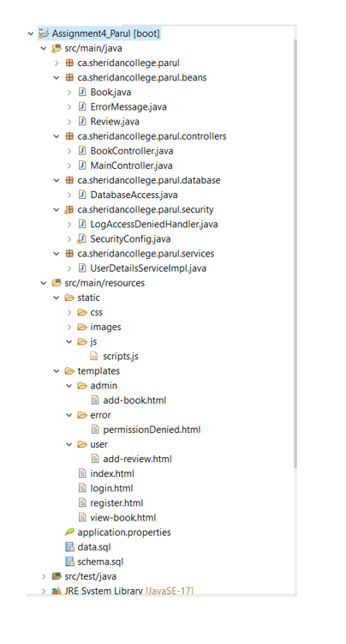The width and height of the screenshot is (346, 644).
Task: Click the schema.sql file icon
Action: (x=69, y=562)
